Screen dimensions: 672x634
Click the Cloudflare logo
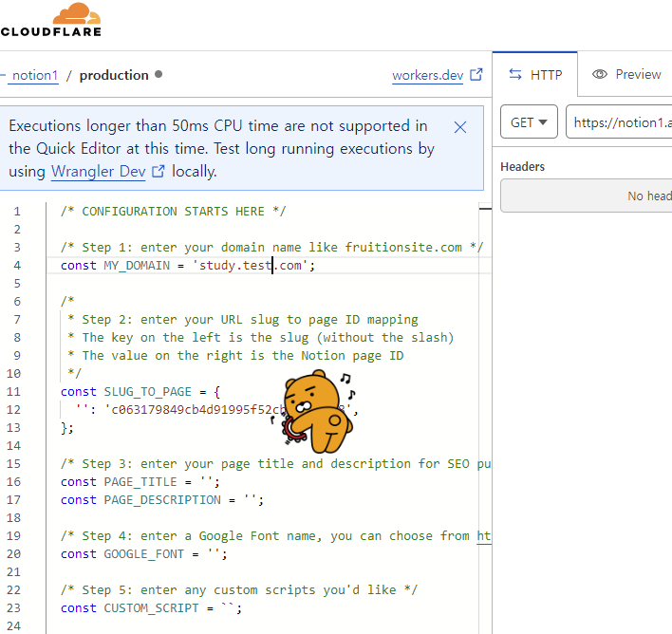coord(50,20)
